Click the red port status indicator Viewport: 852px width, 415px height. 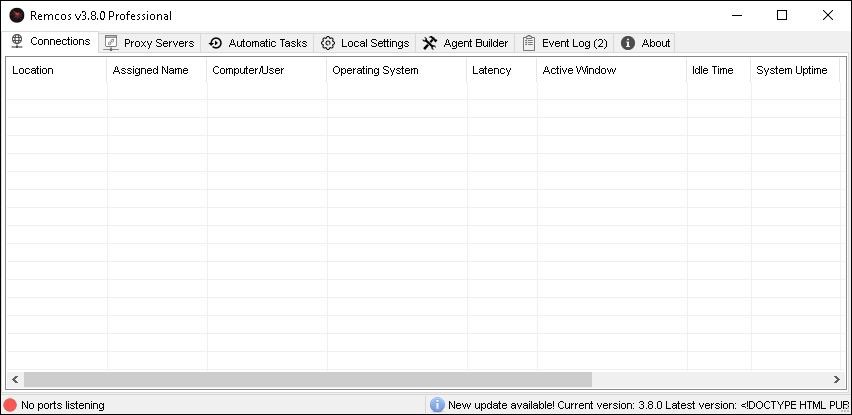(x=10, y=405)
